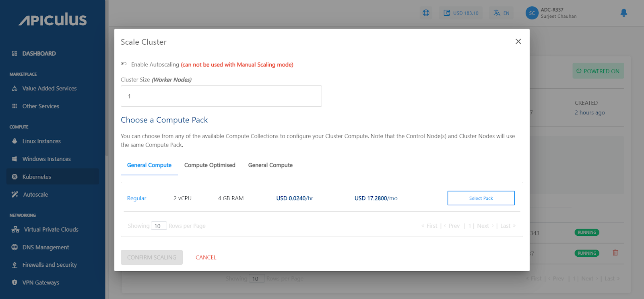Image resolution: width=644 pixels, height=299 pixels.
Task: Close the Scale Cluster dialog
Action: pos(518,42)
